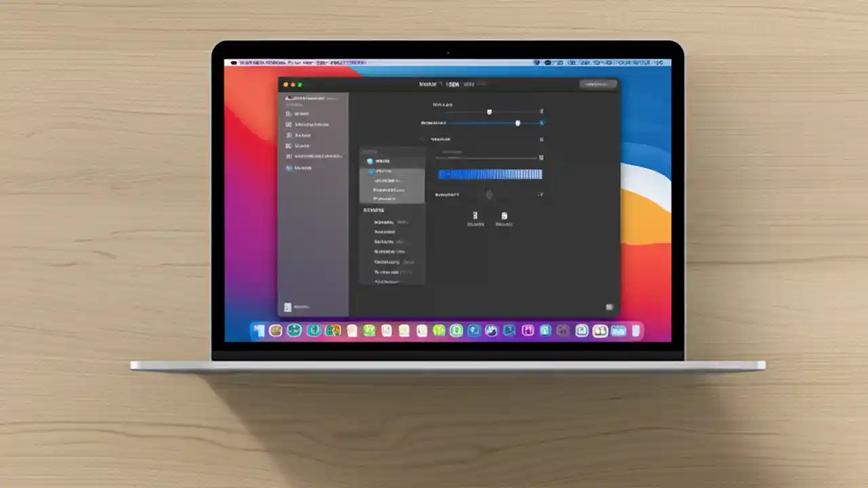
Task: Open Launchpad from the Dock
Action: pos(275,330)
